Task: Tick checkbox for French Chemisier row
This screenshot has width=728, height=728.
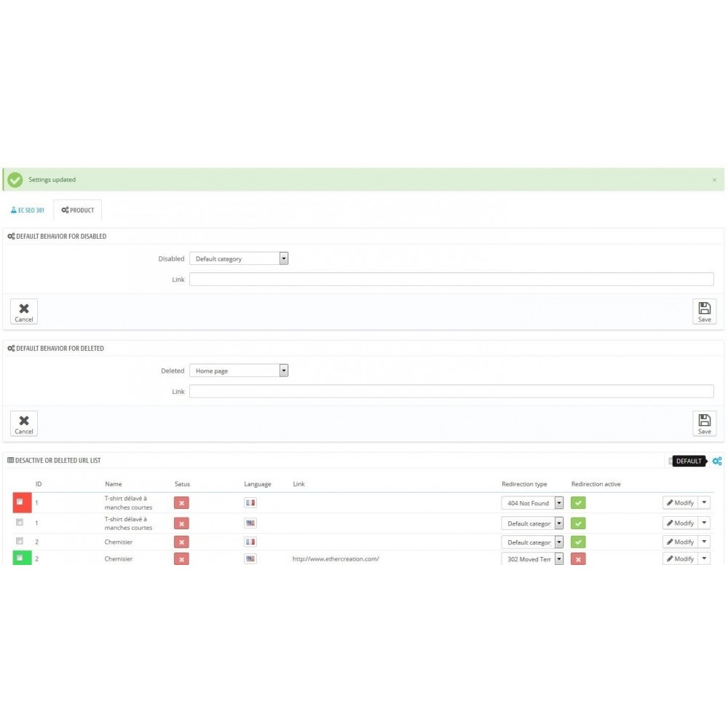Action: (20, 541)
